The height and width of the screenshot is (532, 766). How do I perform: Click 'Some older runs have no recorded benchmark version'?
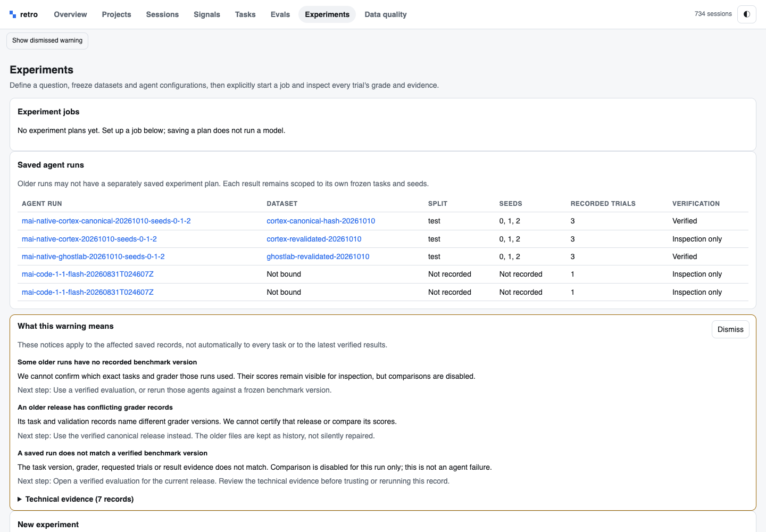point(107,362)
